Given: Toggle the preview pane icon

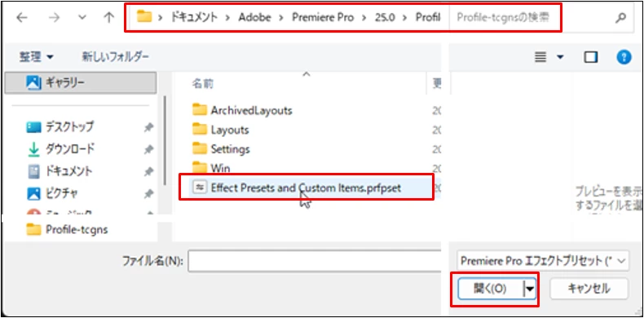Looking at the screenshot, I should point(591,57).
